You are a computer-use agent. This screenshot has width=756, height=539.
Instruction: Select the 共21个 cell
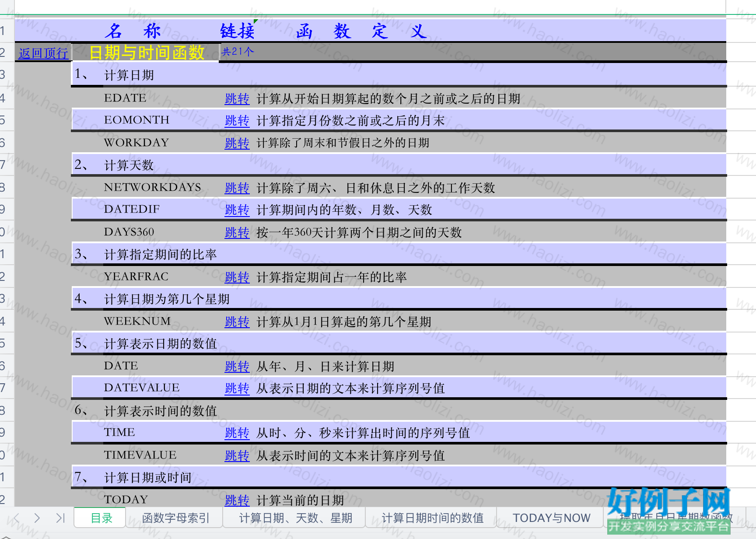point(238,52)
